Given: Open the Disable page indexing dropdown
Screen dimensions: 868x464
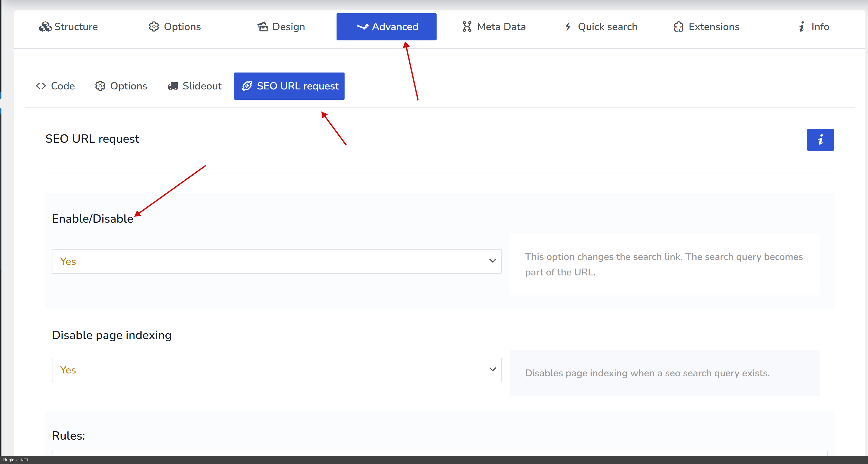Looking at the screenshot, I should tap(276, 370).
